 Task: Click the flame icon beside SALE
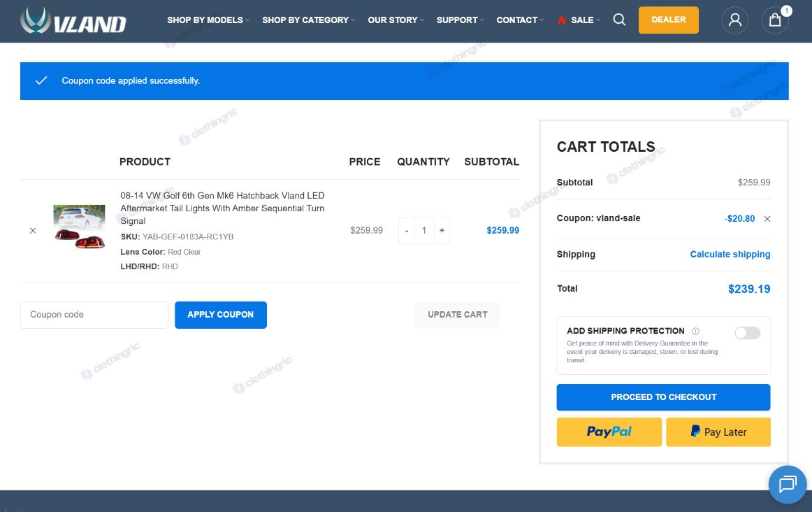tap(561, 20)
